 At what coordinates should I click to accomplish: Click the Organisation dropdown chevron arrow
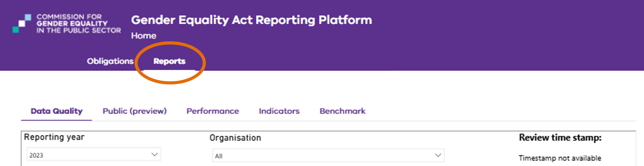pyautogui.click(x=438, y=155)
